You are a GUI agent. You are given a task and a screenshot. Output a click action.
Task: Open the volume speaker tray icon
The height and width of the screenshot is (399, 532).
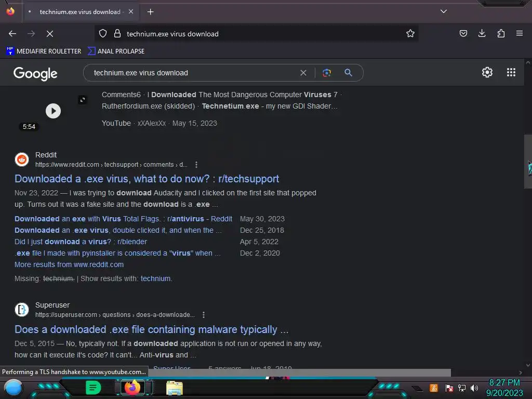click(474, 388)
